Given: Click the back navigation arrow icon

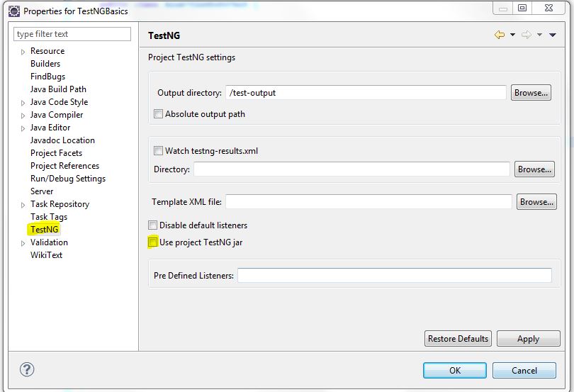Looking at the screenshot, I should (500, 35).
